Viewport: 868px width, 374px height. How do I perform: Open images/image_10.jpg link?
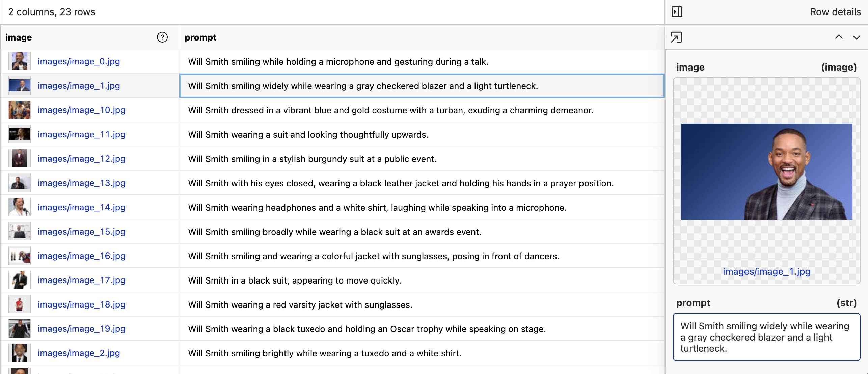coord(81,110)
